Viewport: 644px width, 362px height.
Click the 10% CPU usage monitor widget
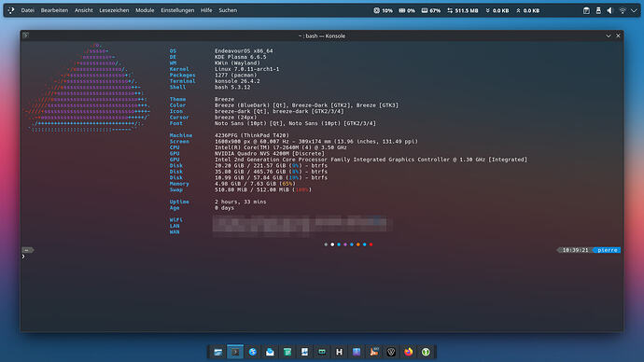[x=383, y=10]
